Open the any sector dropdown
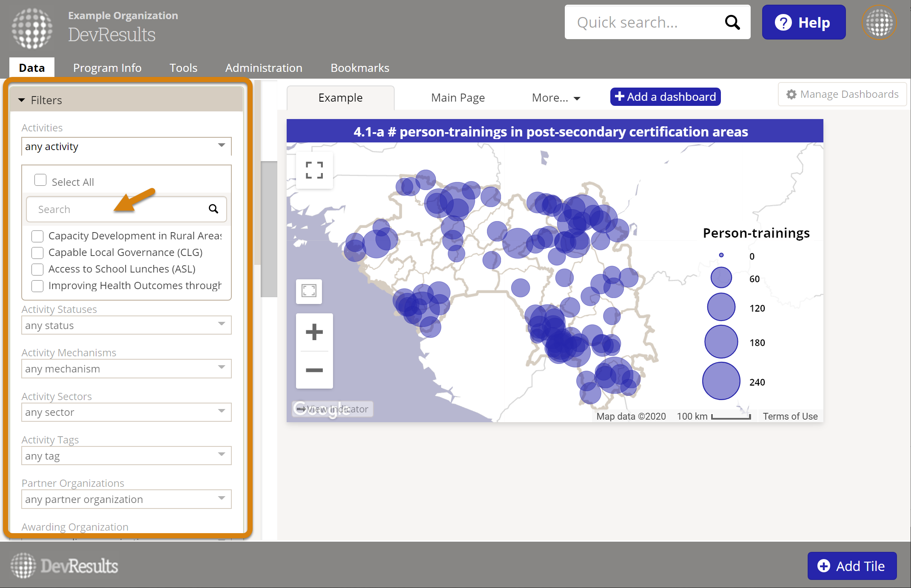This screenshot has width=911, height=588. pyautogui.click(x=126, y=412)
